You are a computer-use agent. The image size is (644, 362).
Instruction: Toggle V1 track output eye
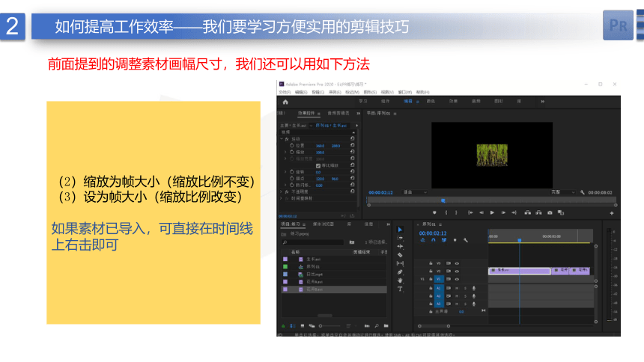pos(457,279)
